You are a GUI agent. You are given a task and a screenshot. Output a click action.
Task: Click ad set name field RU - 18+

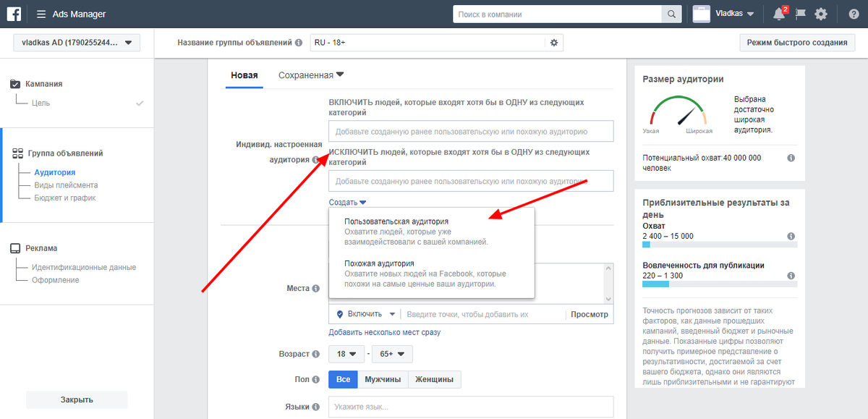(x=429, y=43)
